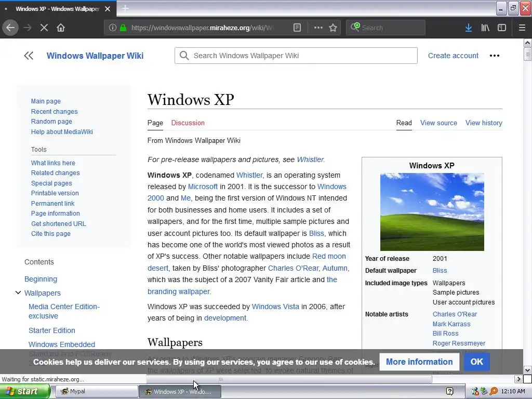Select the Read tab
This screenshot has width=532, height=399.
point(404,123)
